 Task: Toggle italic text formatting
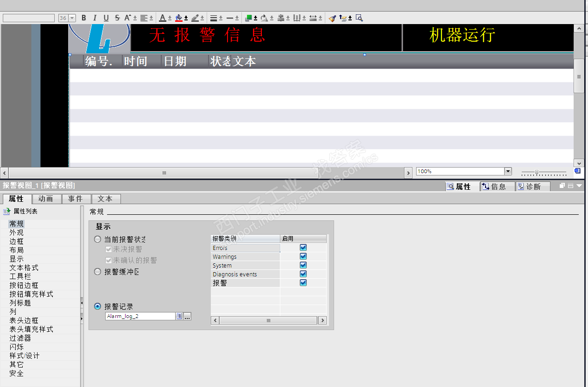tap(95, 18)
